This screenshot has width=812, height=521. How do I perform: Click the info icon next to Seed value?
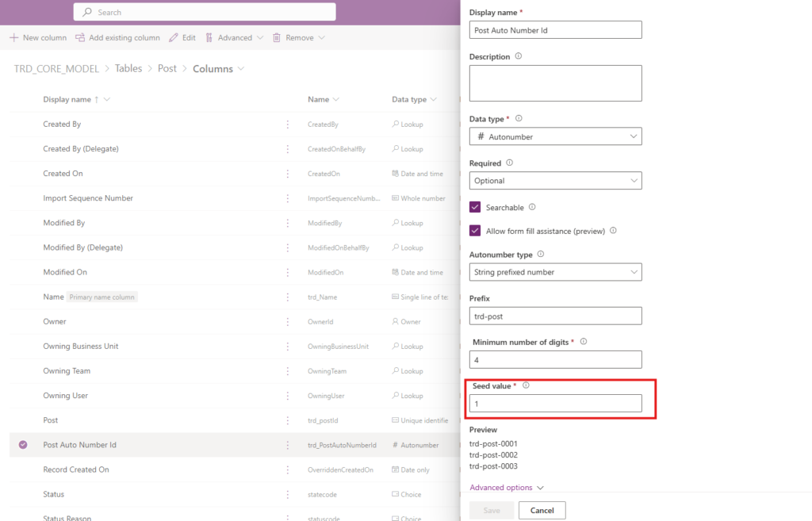526,385
